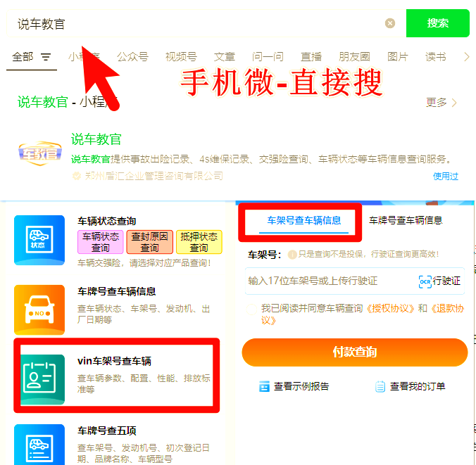Select the orange 车牌号查车辆信息 car icon
The width and height of the screenshot is (476, 465).
(39, 310)
